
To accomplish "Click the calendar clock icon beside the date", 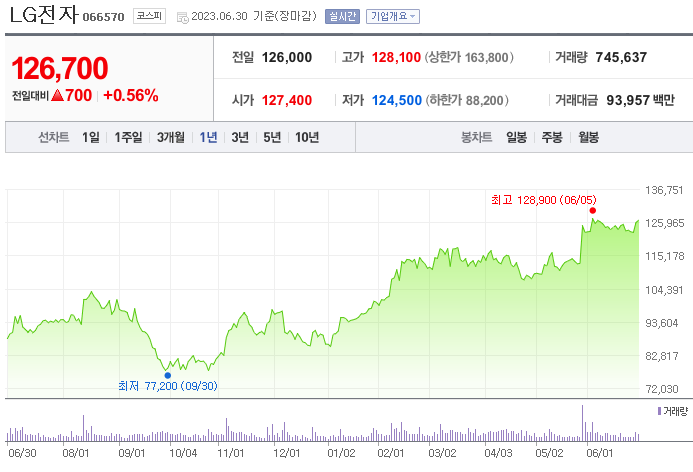I will coord(182,18).
